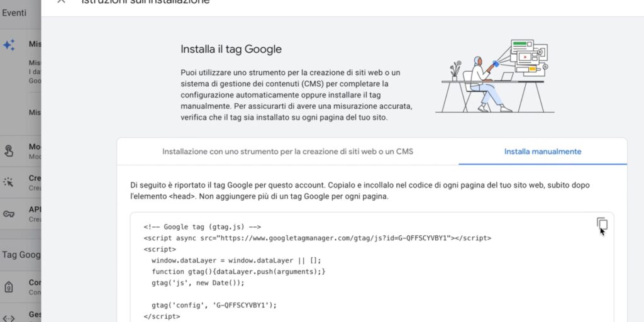Viewport: 644px width, 322px height.
Task: Click the code brackets icon in sidebar
Action: (x=9, y=317)
